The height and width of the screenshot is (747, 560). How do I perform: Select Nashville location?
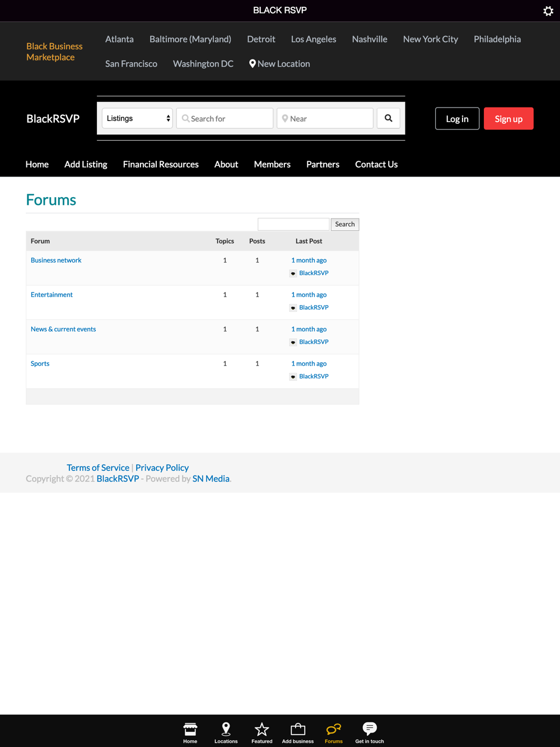click(370, 39)
